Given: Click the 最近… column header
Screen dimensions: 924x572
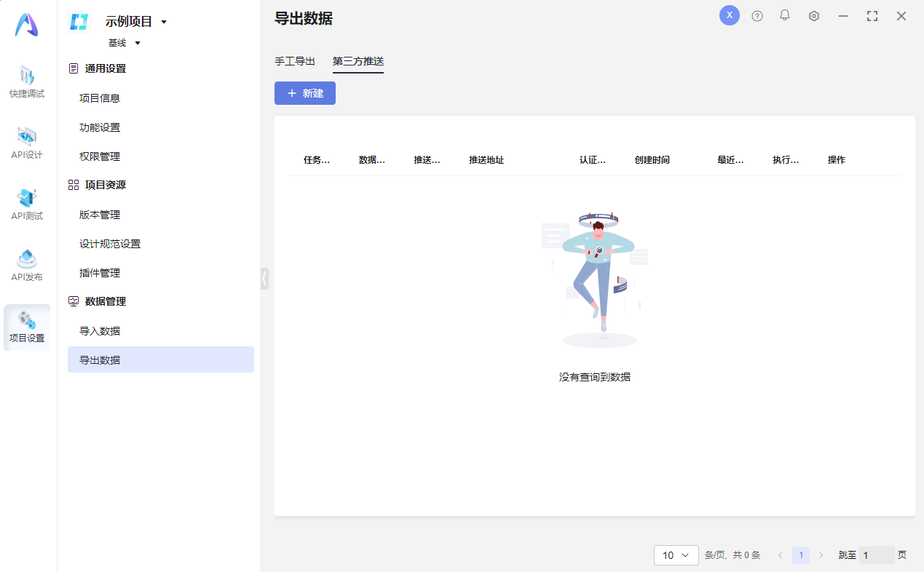Looking at the screenshot, I should (x=730, y=160).
